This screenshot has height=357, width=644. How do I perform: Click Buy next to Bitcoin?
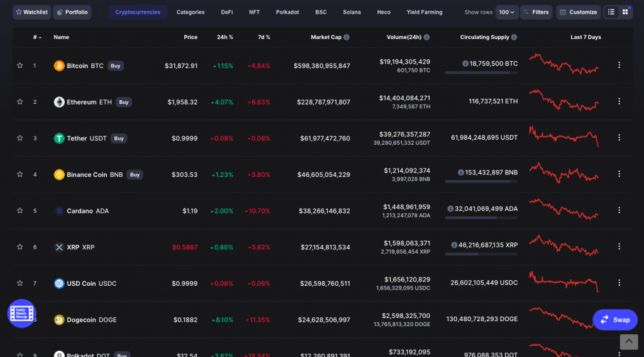116,66
